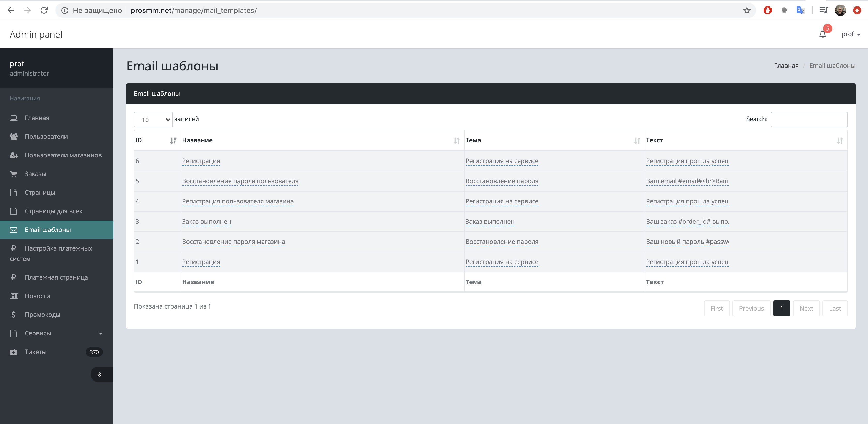Edit subject Заказ выполнен in row 3
Screen dimensions: 868x424
[x=490, y=222]
